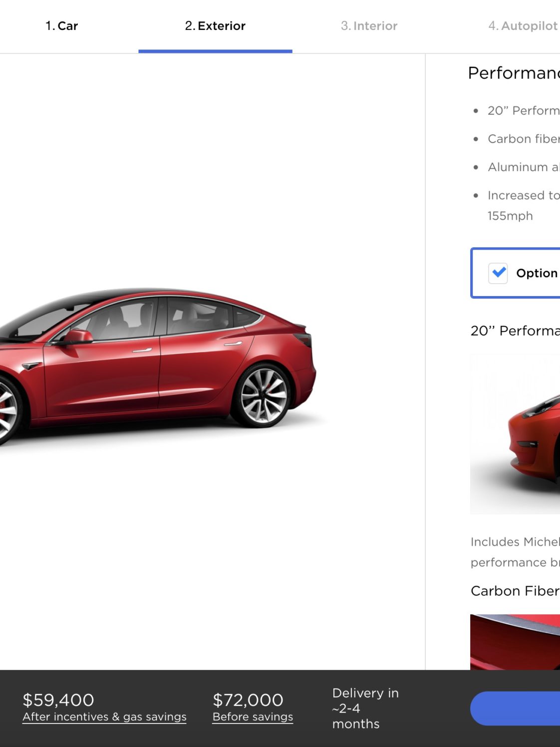Click the blue button in bottom bar

(515, 708)
